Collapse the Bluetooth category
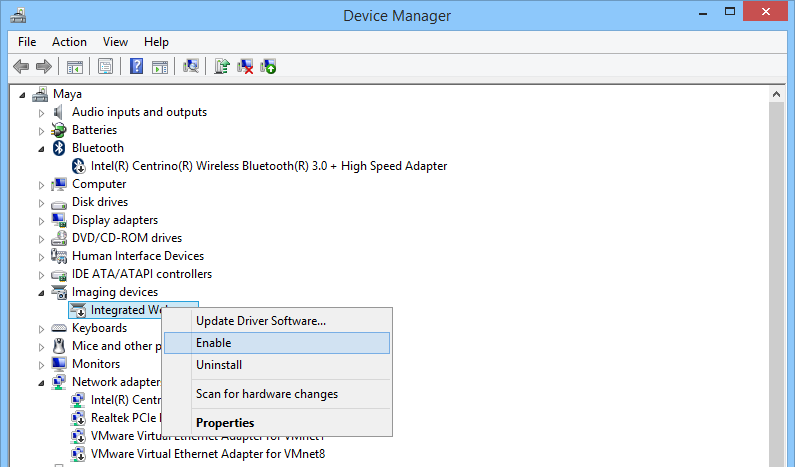 [x=42, y=148]
